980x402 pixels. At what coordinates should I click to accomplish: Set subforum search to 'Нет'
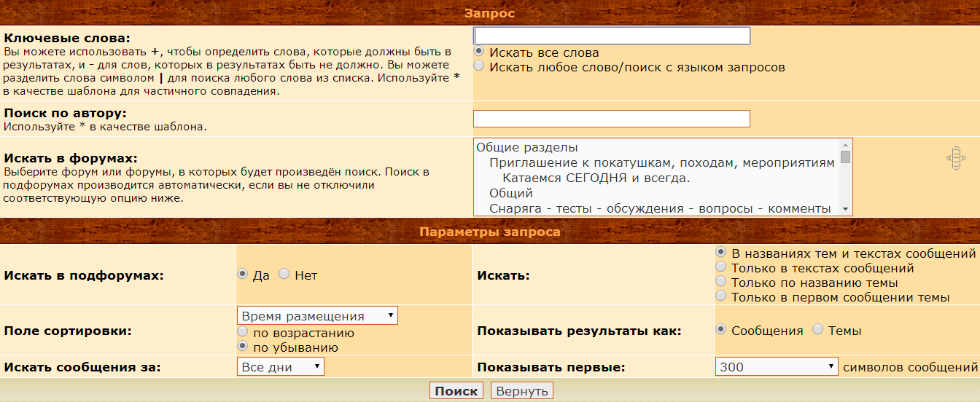click(x=284, y=275)
